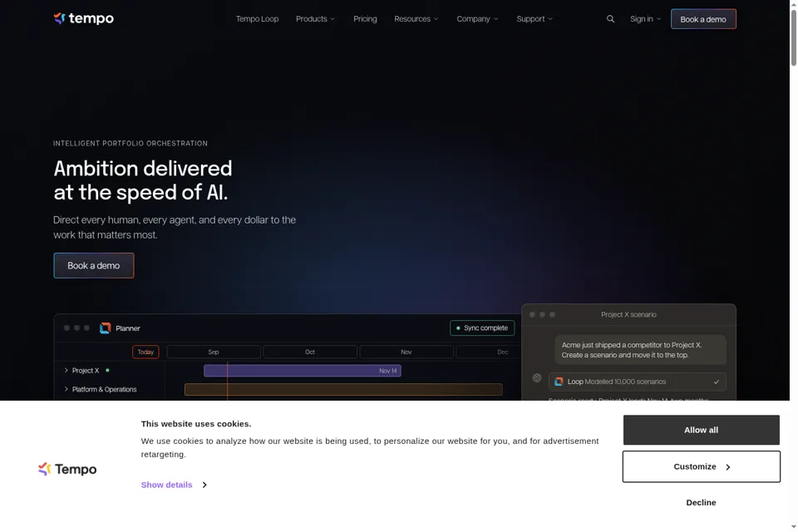Screen dimensions: 798x532
Task: Select the Sep month column
Action: [214, 352]
